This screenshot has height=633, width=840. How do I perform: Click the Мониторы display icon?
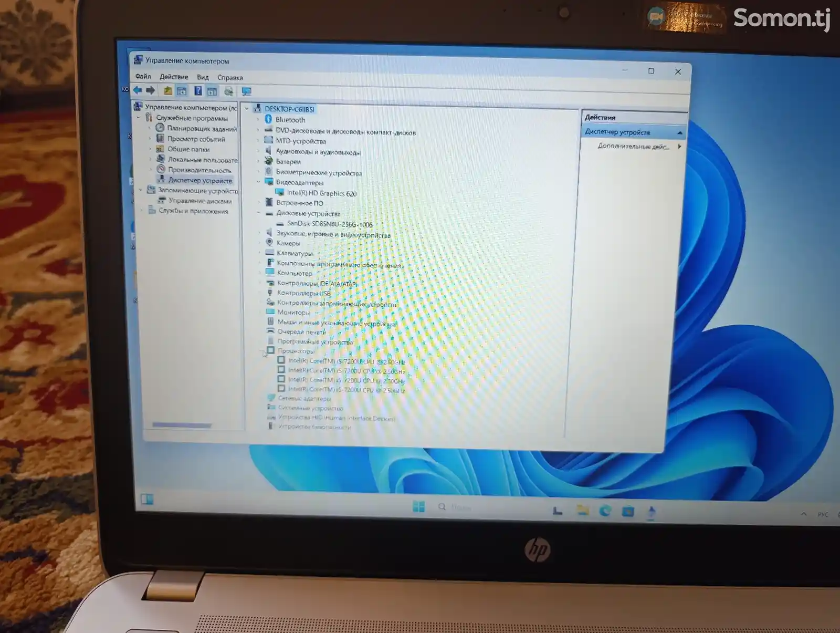(270, 312)
